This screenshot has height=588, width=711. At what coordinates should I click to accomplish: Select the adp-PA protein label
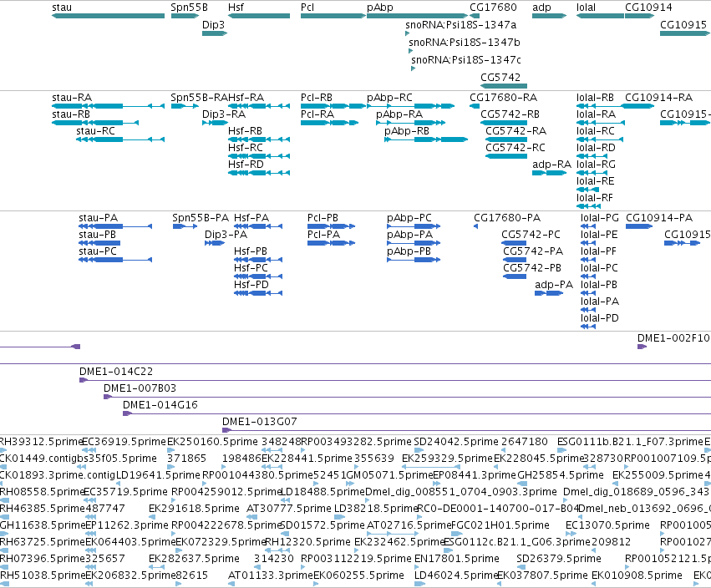[x=554, y=284]
